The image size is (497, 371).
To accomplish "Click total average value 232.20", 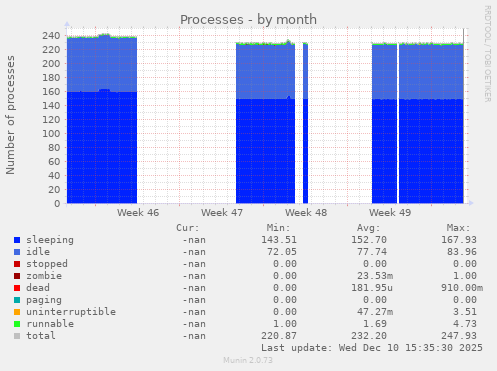I will click(x=369, y=336).
